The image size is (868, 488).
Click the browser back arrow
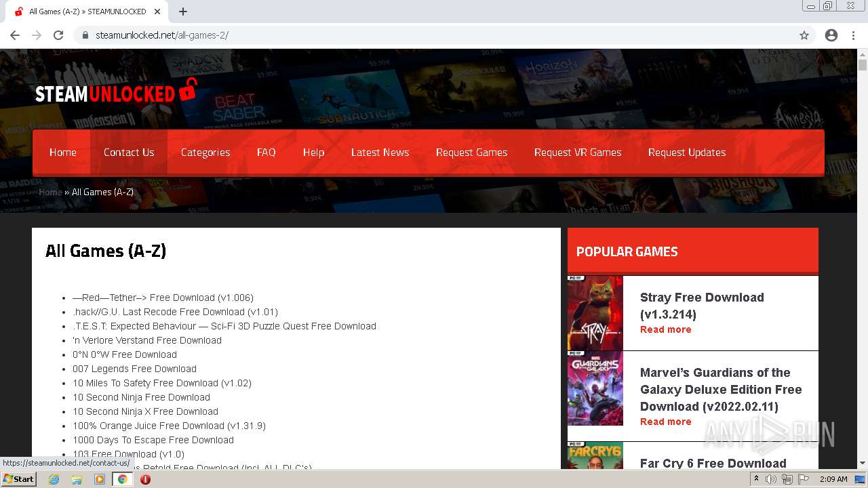(15, 35)
